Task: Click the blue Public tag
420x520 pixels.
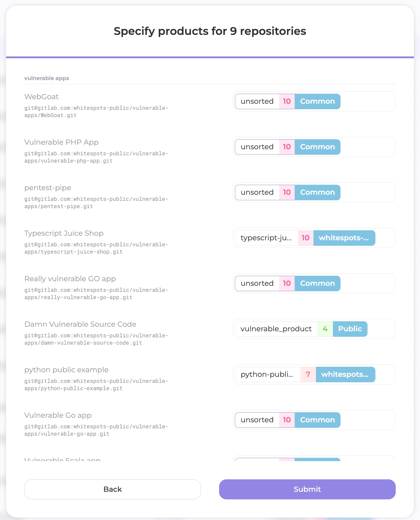Action: point(350,329)
